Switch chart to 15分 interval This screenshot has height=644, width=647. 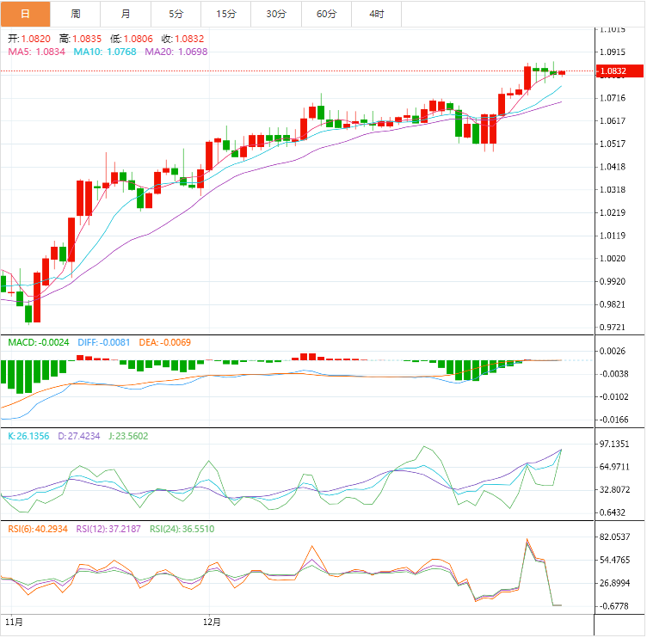tap(226, 14)
